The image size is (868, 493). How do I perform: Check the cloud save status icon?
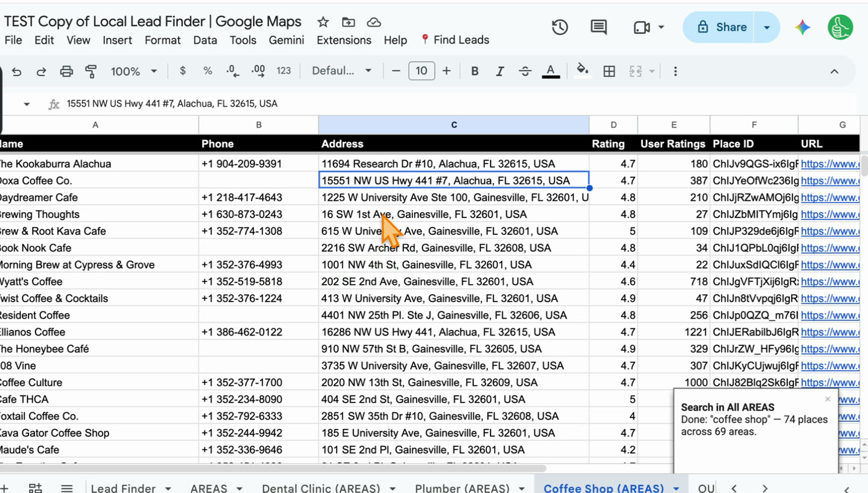coord(374,22)
